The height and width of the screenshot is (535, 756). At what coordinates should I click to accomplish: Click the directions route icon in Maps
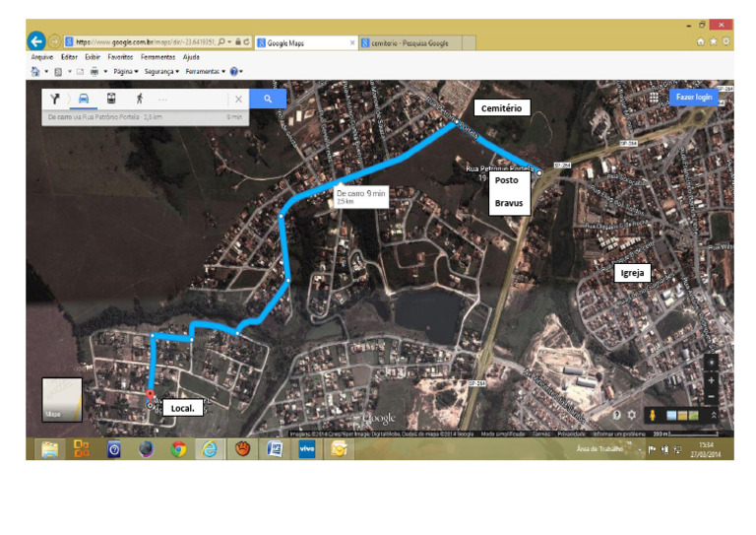(x=54, y=99)
